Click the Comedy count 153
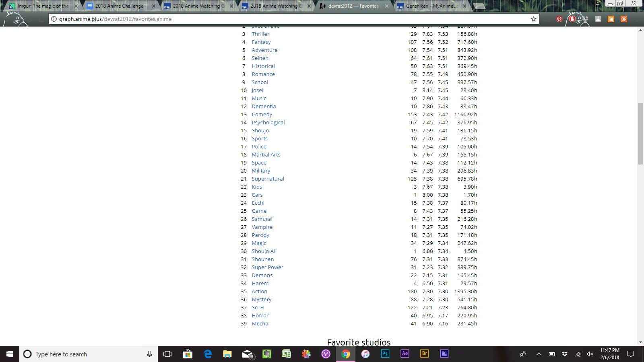The height and width of the screenshot is (362, 644). (412, 115)
